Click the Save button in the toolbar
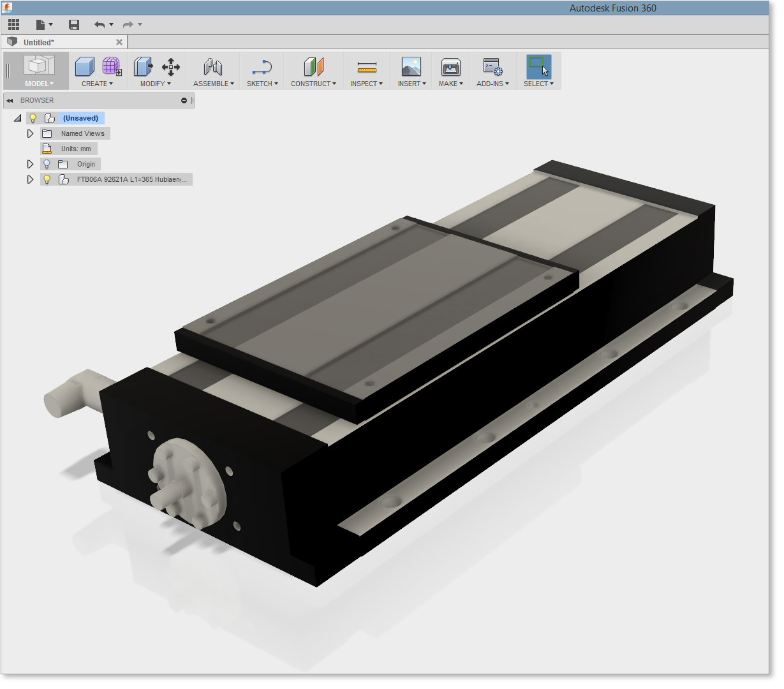784x689 pixels. pyautogui.click(x=74, y=25)
